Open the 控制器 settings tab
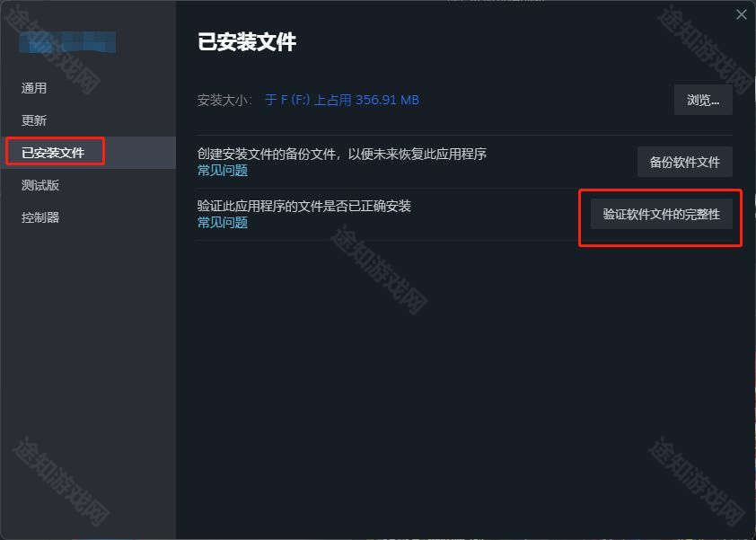This screenshot has width=756, height=540. [x=40, y=217]
